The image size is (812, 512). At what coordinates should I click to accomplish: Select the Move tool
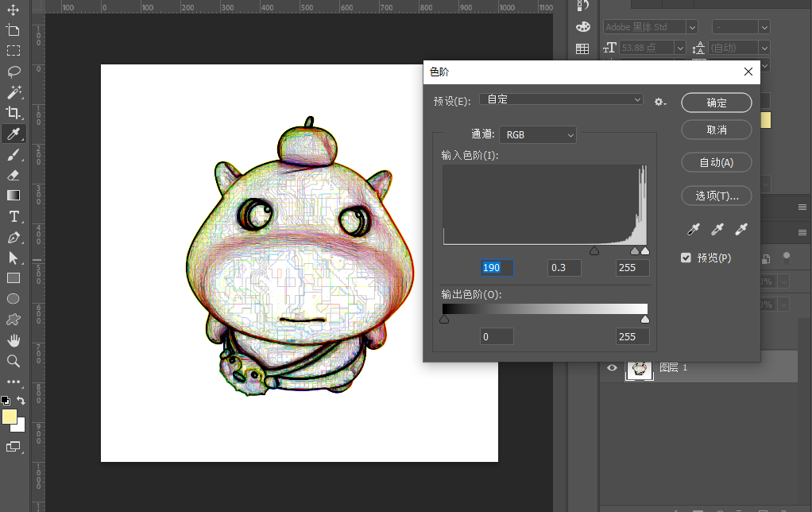pyautogui.click(x=14, y=10)
